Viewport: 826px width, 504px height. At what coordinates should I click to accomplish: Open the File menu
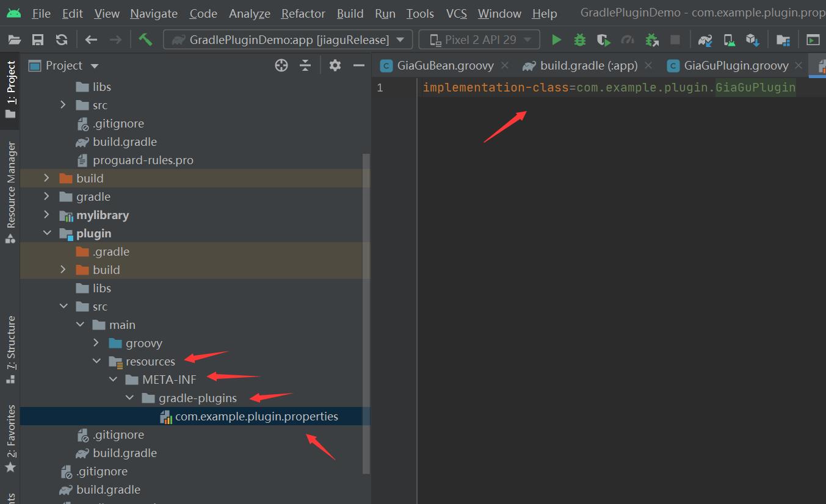pos(42,13)
